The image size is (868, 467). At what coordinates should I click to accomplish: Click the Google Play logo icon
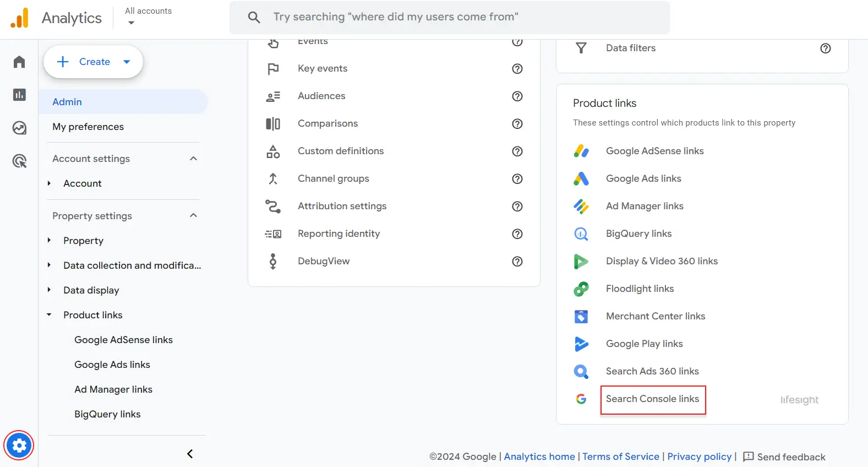pos(581,344)
